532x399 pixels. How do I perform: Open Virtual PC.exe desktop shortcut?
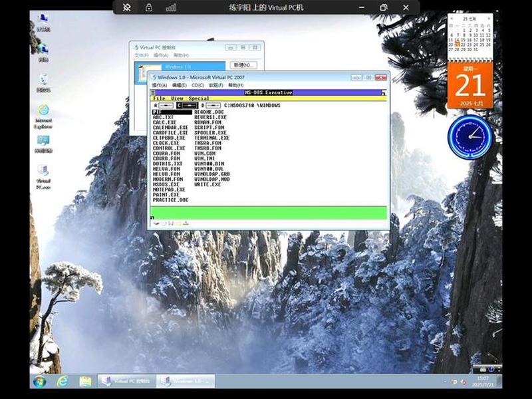(x=43, y=177)
